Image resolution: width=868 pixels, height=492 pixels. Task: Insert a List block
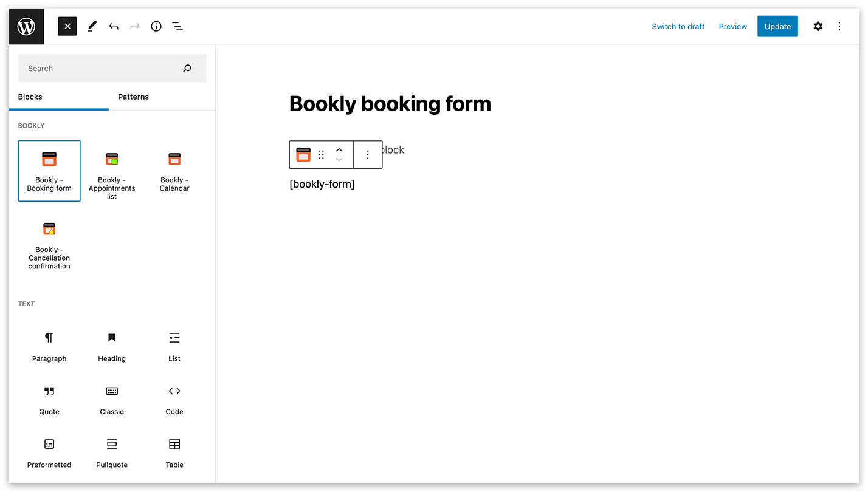coord(174,347)
